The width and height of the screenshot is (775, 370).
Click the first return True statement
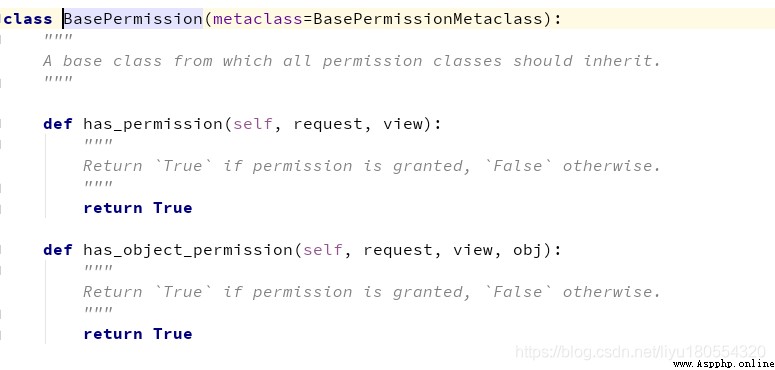point(138,207)
